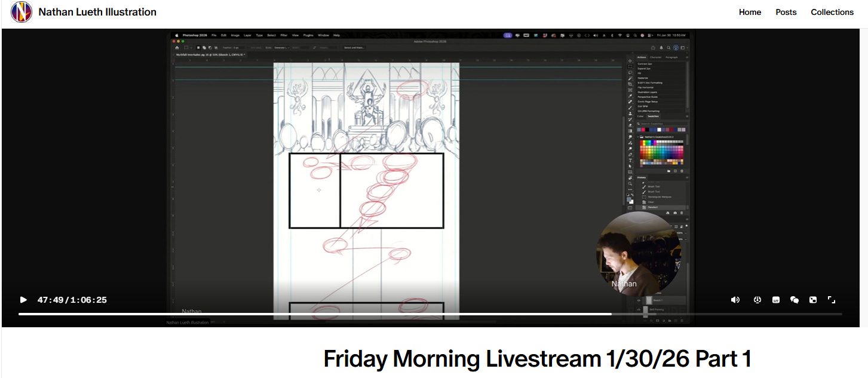The height and width of the screenshot is (378, 868).
Task: Click the Friday Morning Livestream 1/30/26 Part 1 title
Action: 537,359
